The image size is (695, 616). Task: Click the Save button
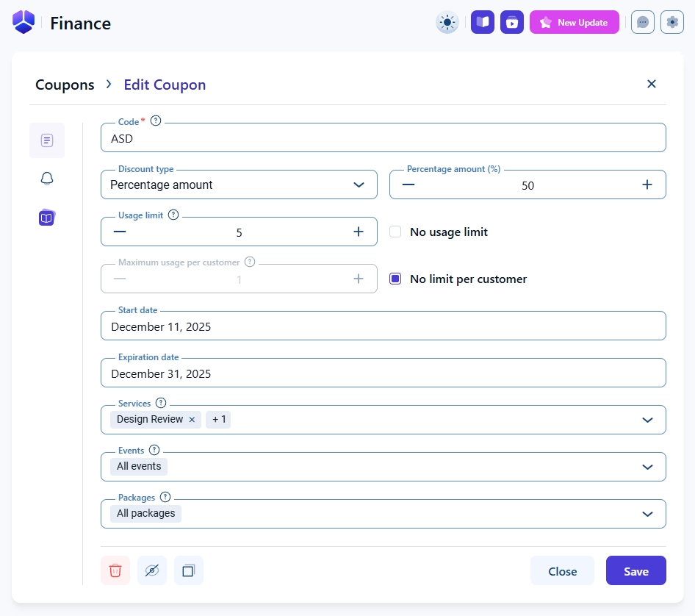635,570
